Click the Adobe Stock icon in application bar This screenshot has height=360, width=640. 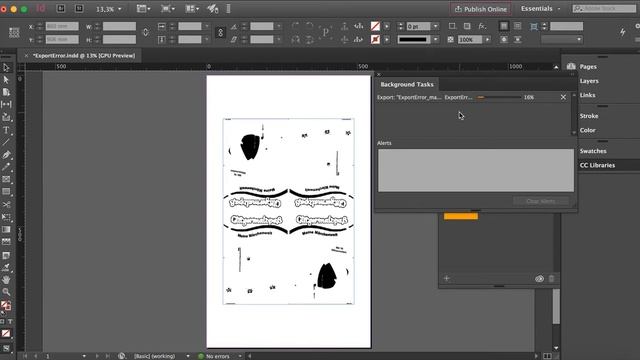[x=79, y=8]
